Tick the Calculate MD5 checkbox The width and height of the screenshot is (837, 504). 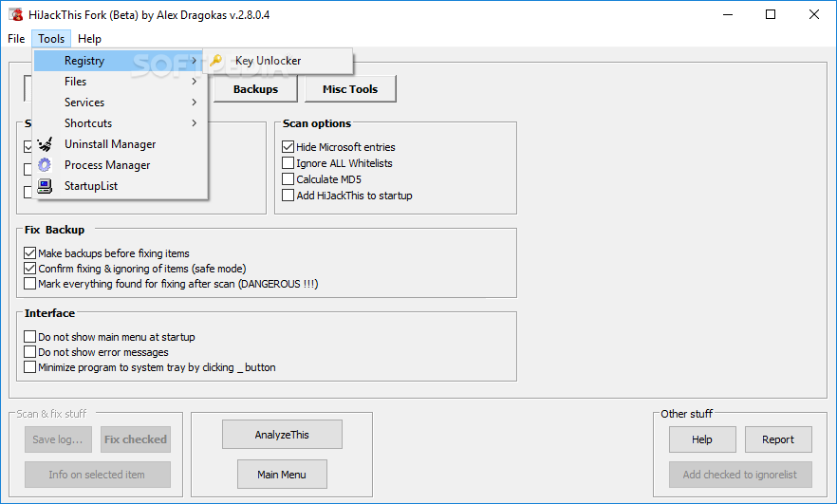[x=288, y=178]
